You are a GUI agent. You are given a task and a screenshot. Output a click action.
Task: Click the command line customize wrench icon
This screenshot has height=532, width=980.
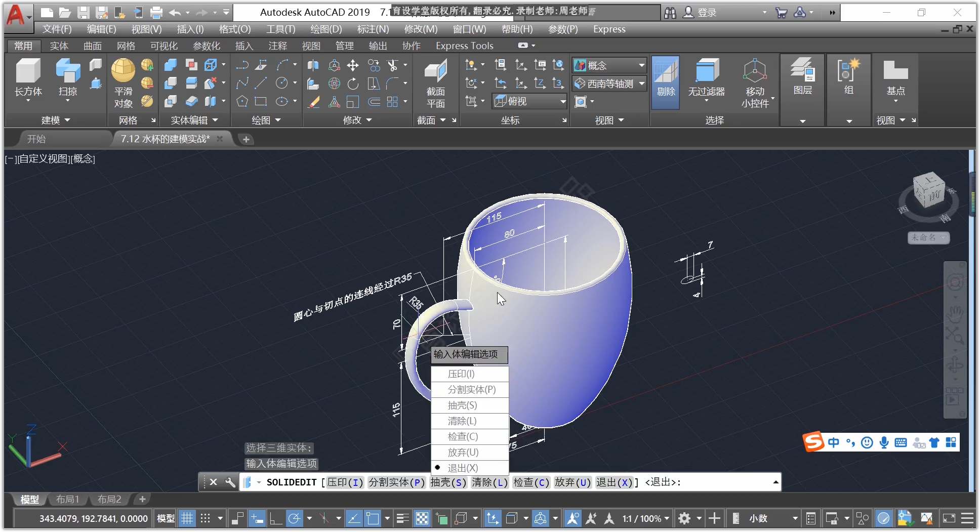coord(230,482)
